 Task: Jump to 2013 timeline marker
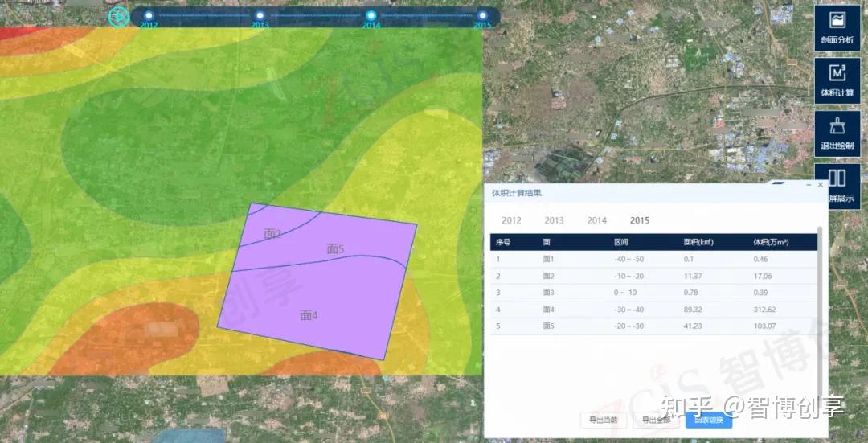(x=260, y=16)
